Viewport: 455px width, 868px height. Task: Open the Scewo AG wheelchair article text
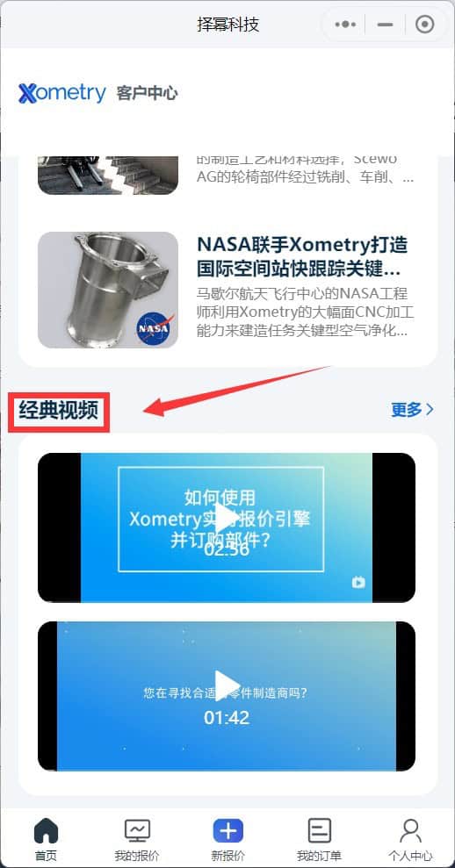[306, 169]
